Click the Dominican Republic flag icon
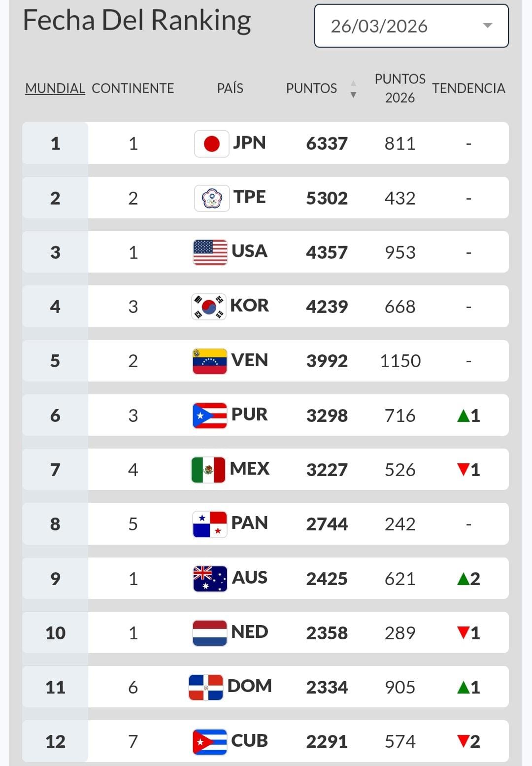This screenshot has height=766, width=532. coord(206,687)
